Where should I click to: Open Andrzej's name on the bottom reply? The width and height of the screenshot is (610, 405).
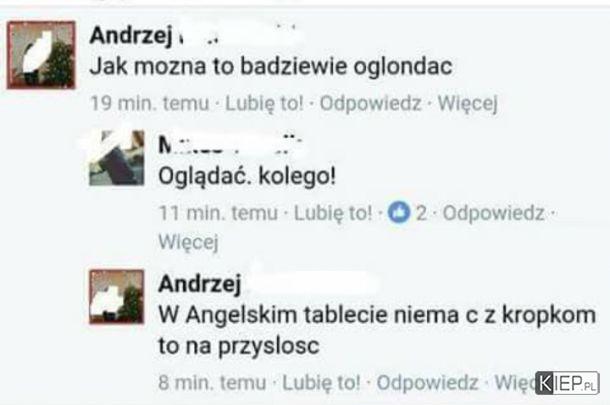coord(200,284)
